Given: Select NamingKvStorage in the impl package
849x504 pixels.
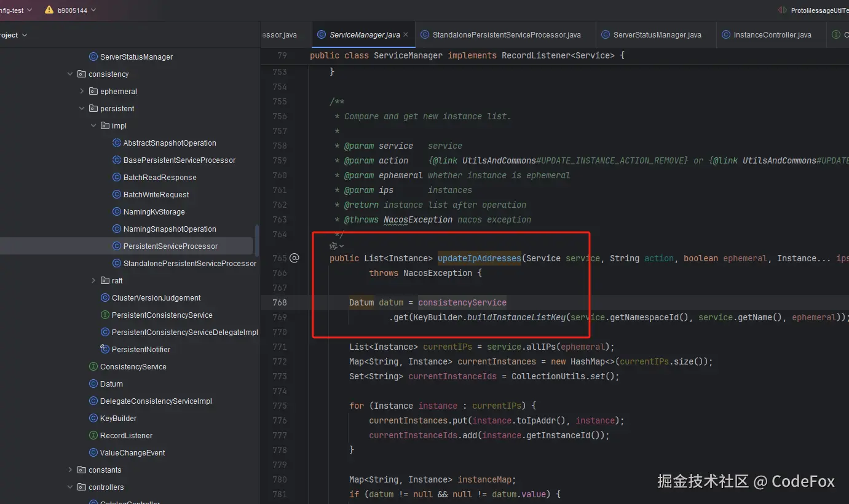Looking at the screenshot, I should pyautogui.click(x=154, y=211).
